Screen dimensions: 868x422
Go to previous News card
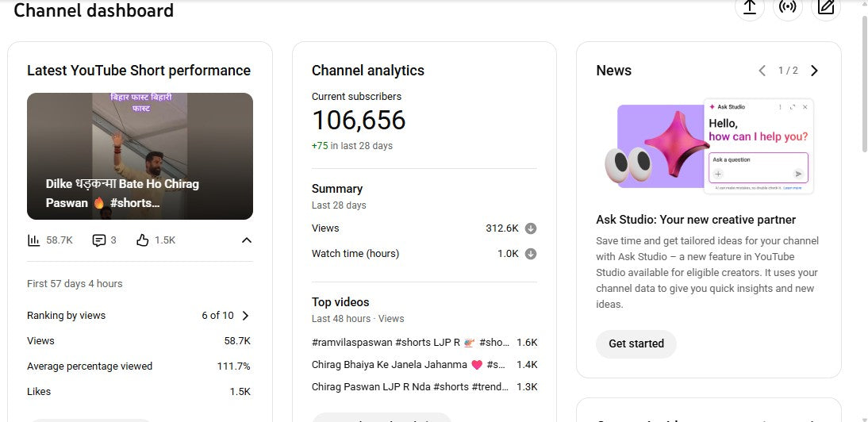(762, 71)
